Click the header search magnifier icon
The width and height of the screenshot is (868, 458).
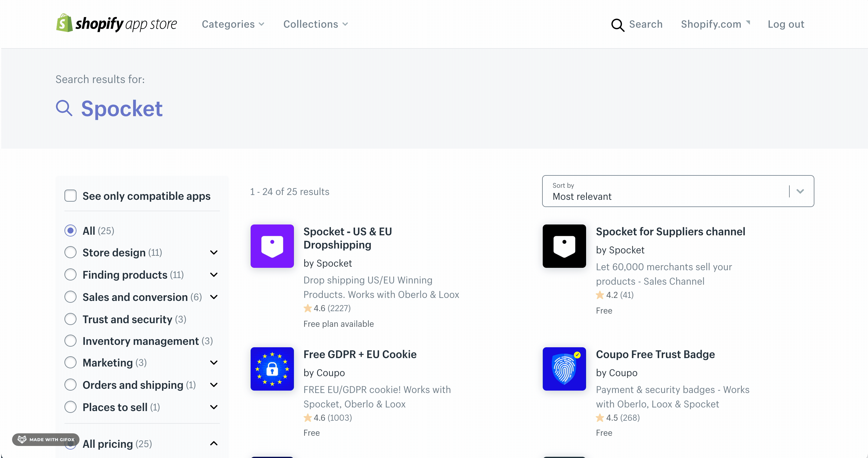pyautogui.click(x=618, y=25)
